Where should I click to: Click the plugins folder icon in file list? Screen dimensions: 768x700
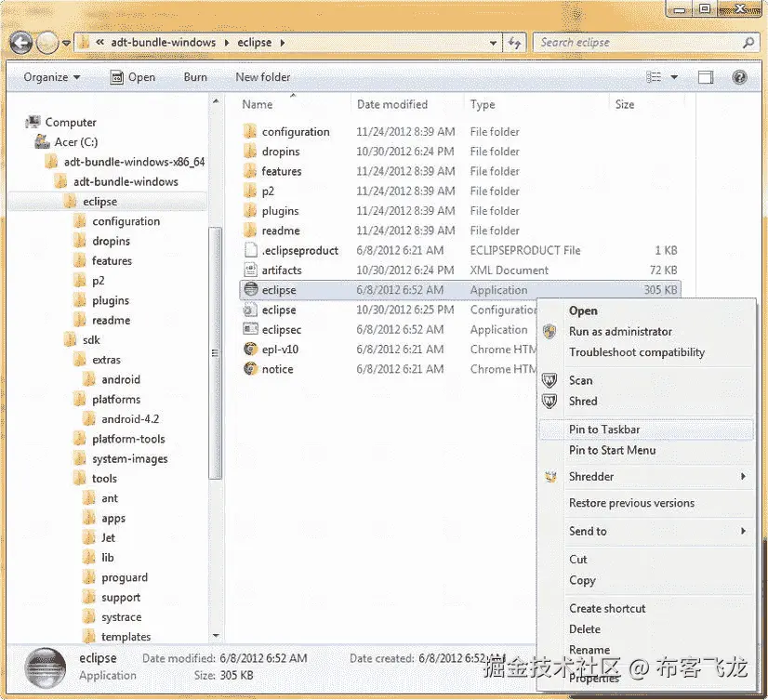pyautogui.click(x=250, y=211)
